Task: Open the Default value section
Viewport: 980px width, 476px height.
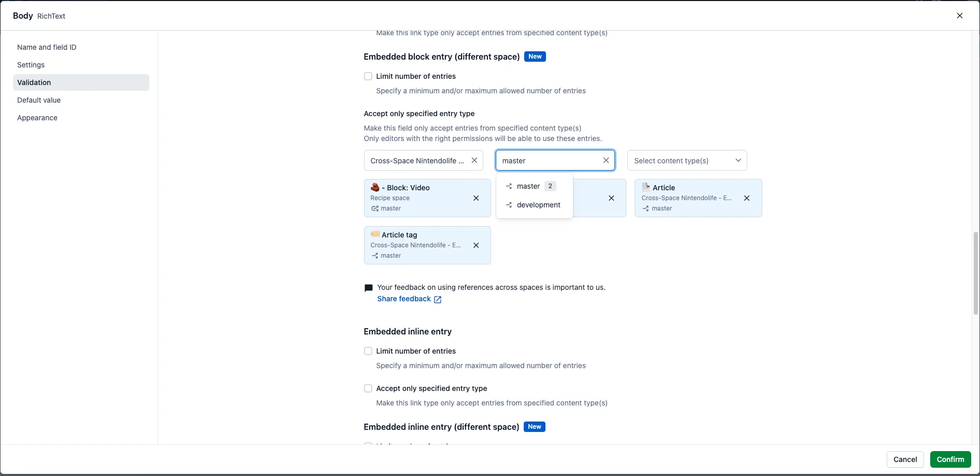Action: click(81, 100)
